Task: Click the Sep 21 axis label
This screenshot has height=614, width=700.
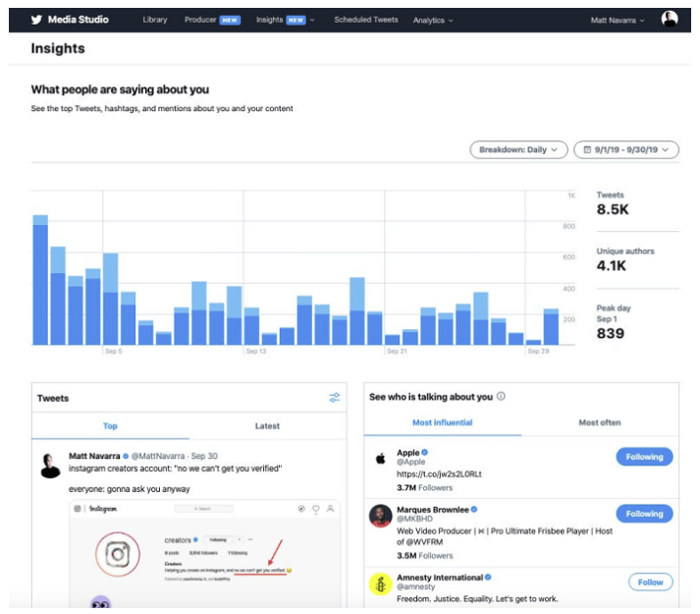Action: pos(397,352)
